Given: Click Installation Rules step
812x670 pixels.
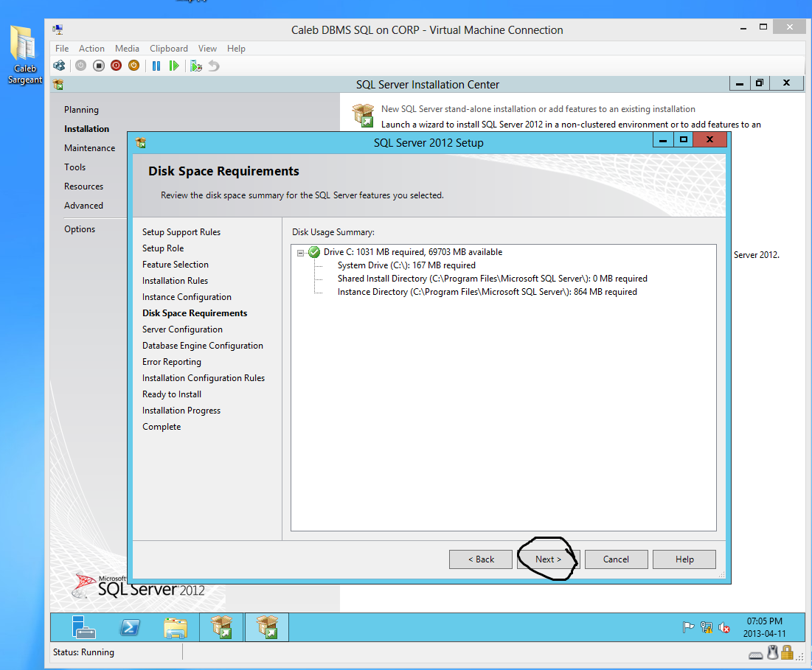Looking at the screenshot, I should pyautogui.click(x=175, y=281).
